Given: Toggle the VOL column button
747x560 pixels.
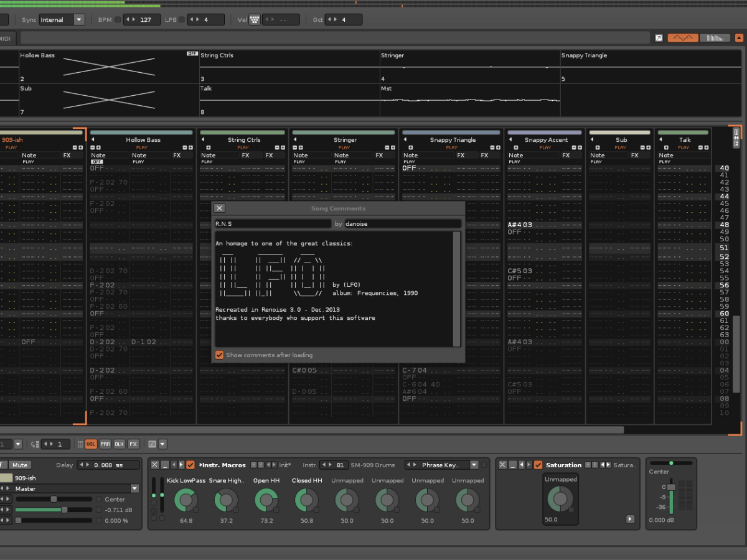Looking at the screenshot, I should click(x=91, y=444).
